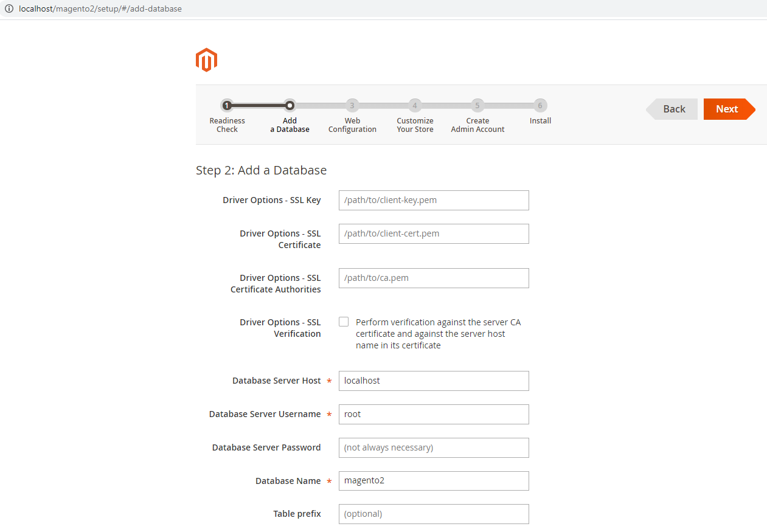Click the Customize Your Store step circle

pos(415,105)
